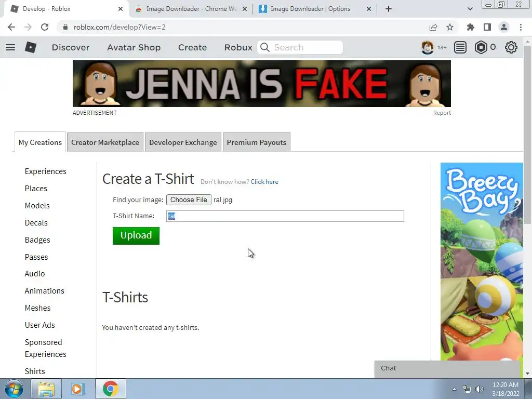Open the Chrome profile icon
Viewport: 532px width, 399px height.
tap(504, 27)
